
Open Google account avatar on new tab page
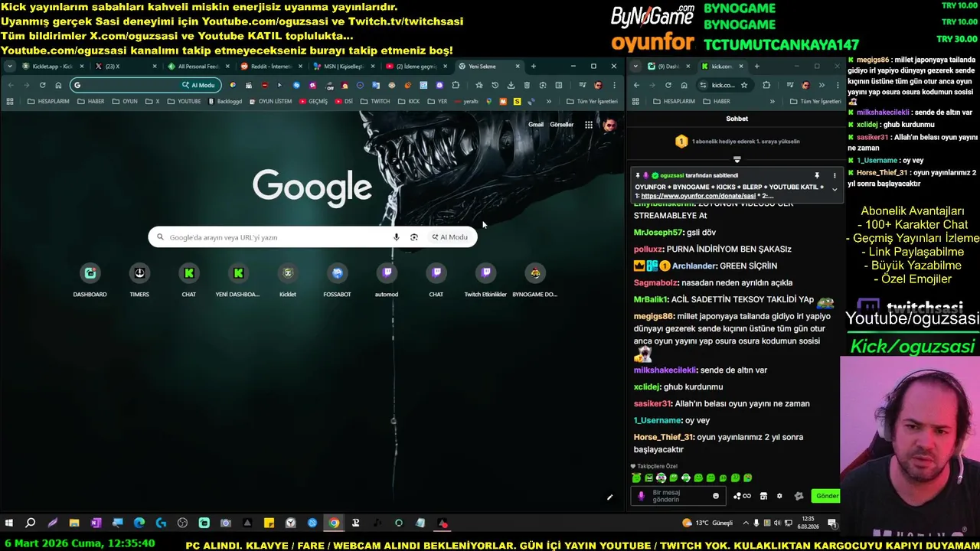pyautogui.click(x=609, y=125)
